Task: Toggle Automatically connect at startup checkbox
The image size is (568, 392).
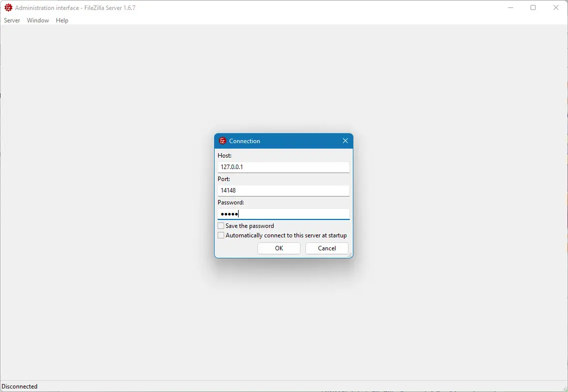Action: pos(221,235)
